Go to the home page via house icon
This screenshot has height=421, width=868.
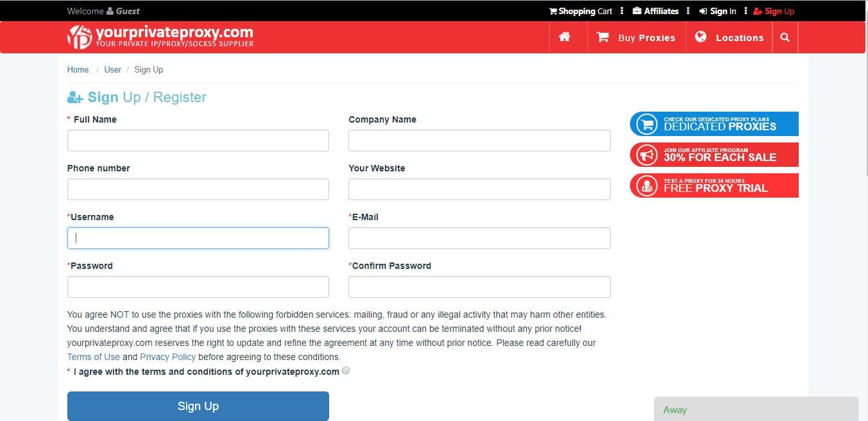[565, 37]
